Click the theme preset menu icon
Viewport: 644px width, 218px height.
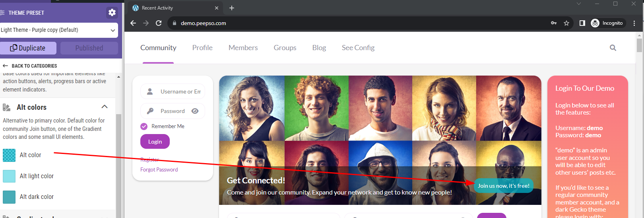click(x=2, y=13)
